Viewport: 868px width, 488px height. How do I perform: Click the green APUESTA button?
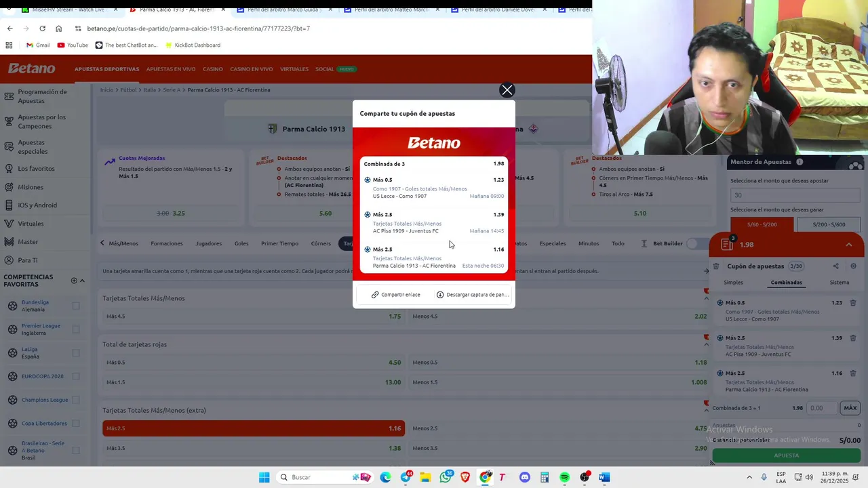[x=787, y=455]
